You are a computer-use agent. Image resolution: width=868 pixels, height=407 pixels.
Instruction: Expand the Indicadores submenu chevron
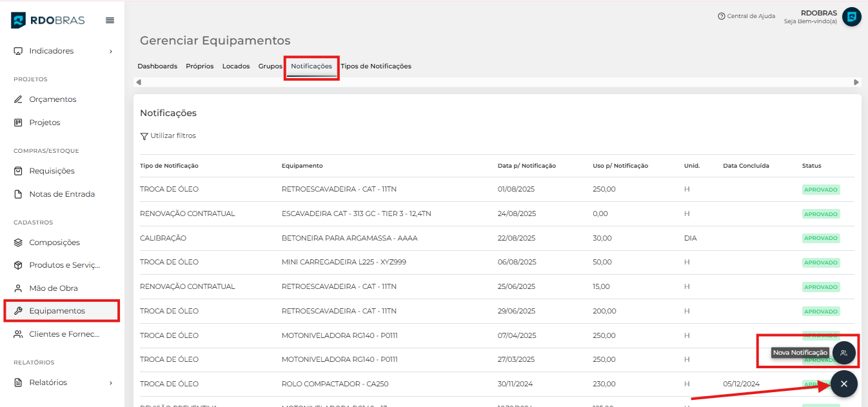point(110,51)
